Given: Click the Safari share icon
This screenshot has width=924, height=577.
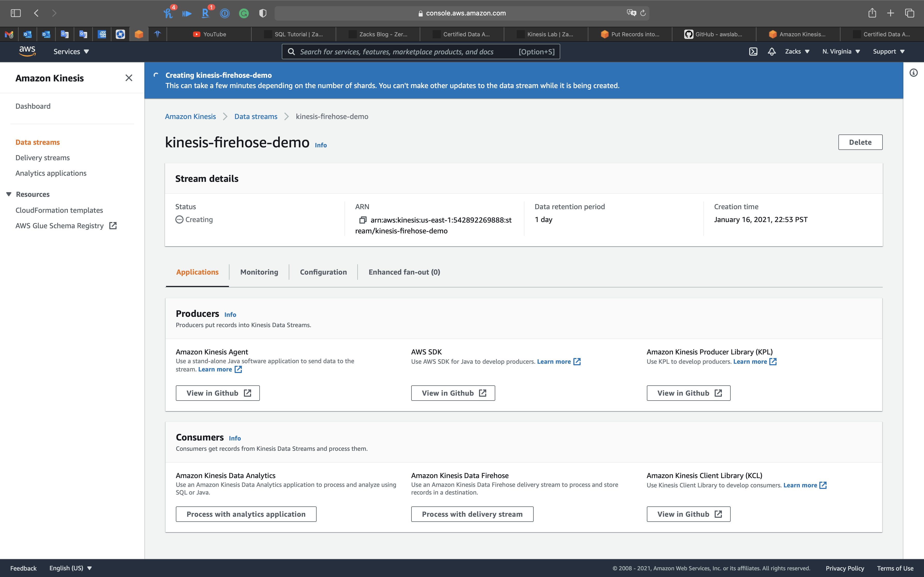Looking at the screenshot, I should [x=872, y=13].
